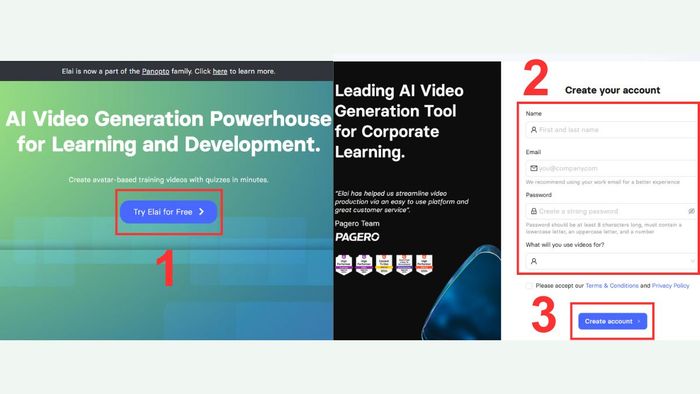Screen dimensions: 700x394
Task: Click the work email recommendation hint text
Action: click(x=603, y=182)
